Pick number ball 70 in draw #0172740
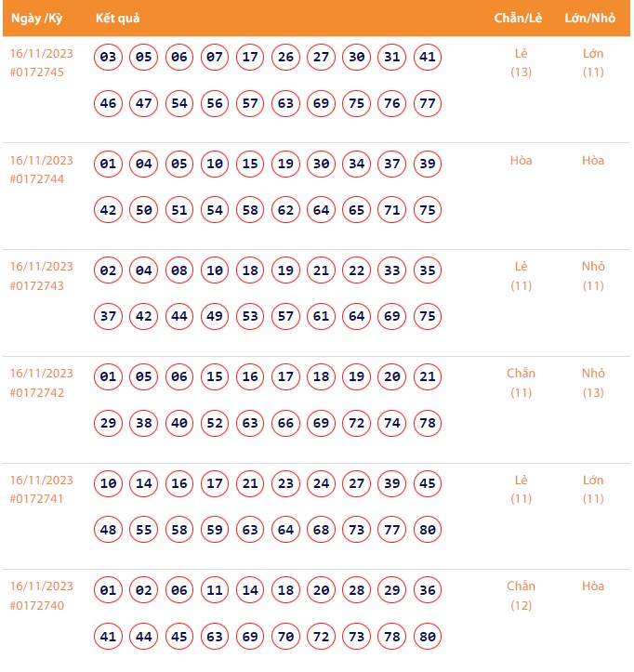634x672 pixels. pyautogui.click(x=285, y=637)
